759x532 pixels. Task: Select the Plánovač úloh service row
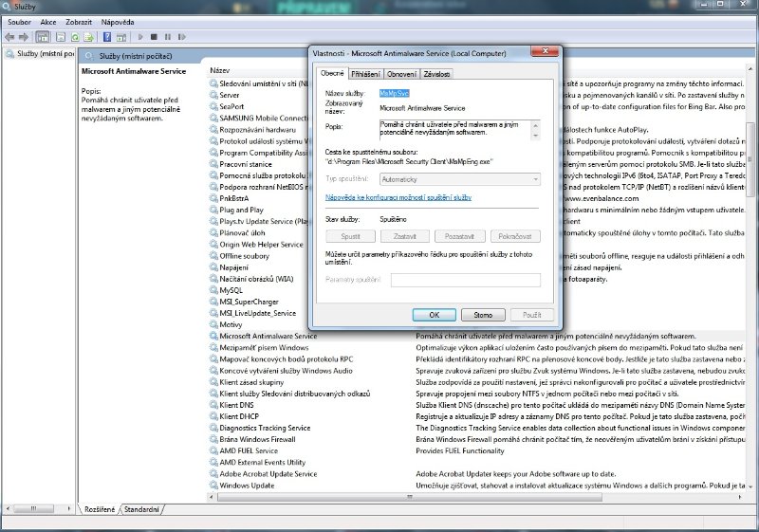tap(243, 232)
